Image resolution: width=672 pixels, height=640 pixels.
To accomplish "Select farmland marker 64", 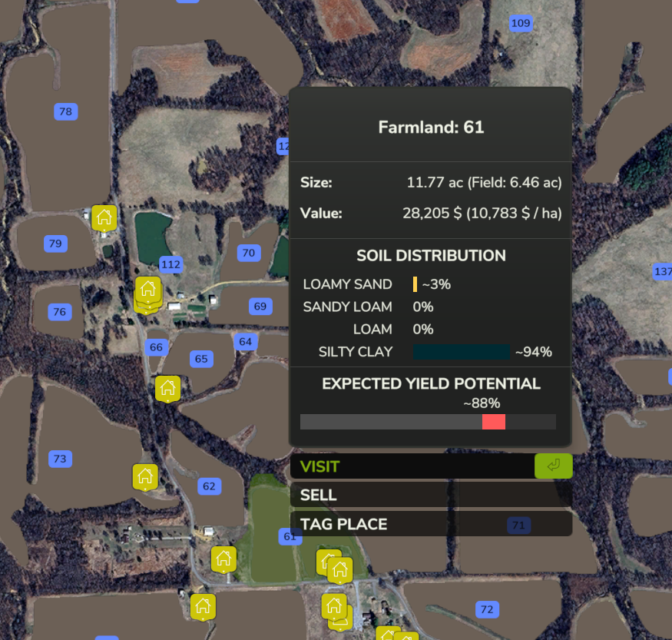I will point(245,341).
